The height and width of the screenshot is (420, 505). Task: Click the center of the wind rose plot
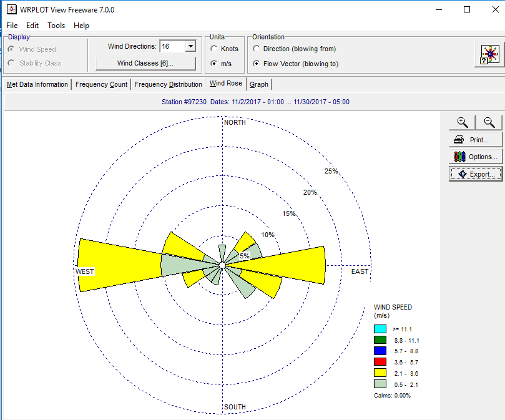tap(222, 265)
